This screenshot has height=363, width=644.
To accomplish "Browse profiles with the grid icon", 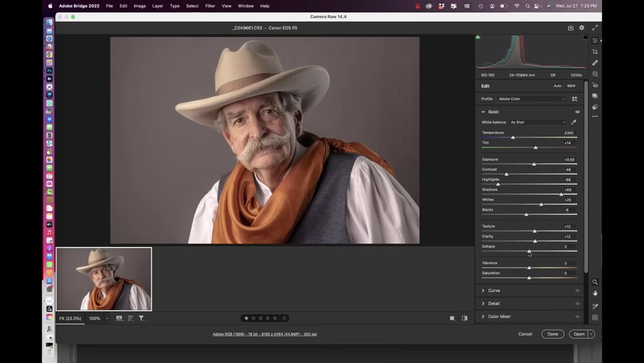I will point(575,99).
